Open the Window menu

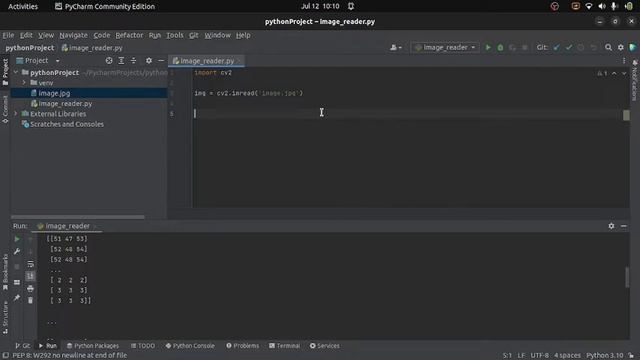[218, 35]
